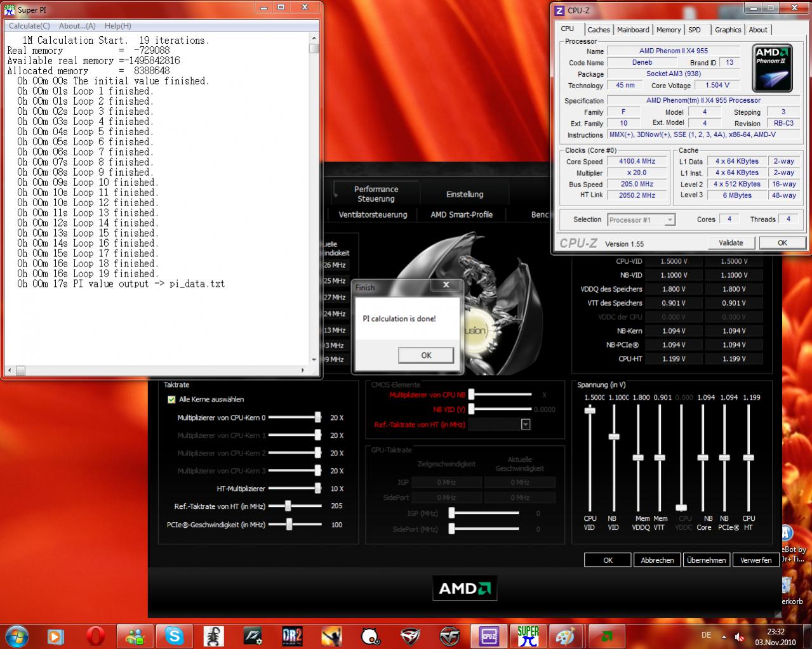The height and width of the screenshot is (649, 812).
Task: Open Windows Live Messenger taskbar icon
Action: pos(135,636)
